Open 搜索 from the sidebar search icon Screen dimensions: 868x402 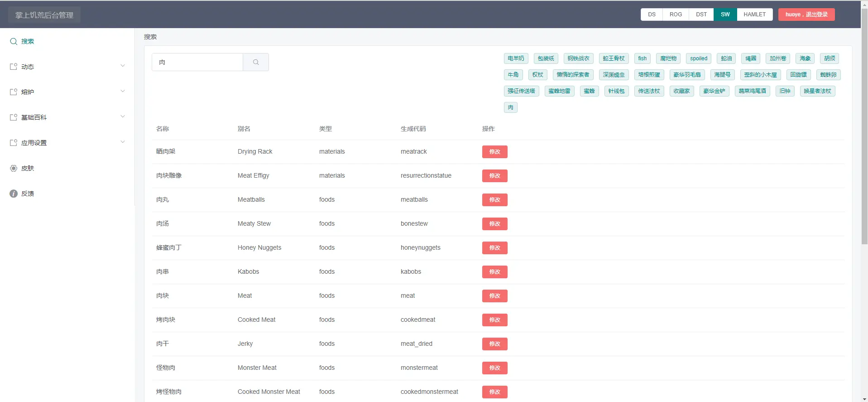(x=14, y=41)
